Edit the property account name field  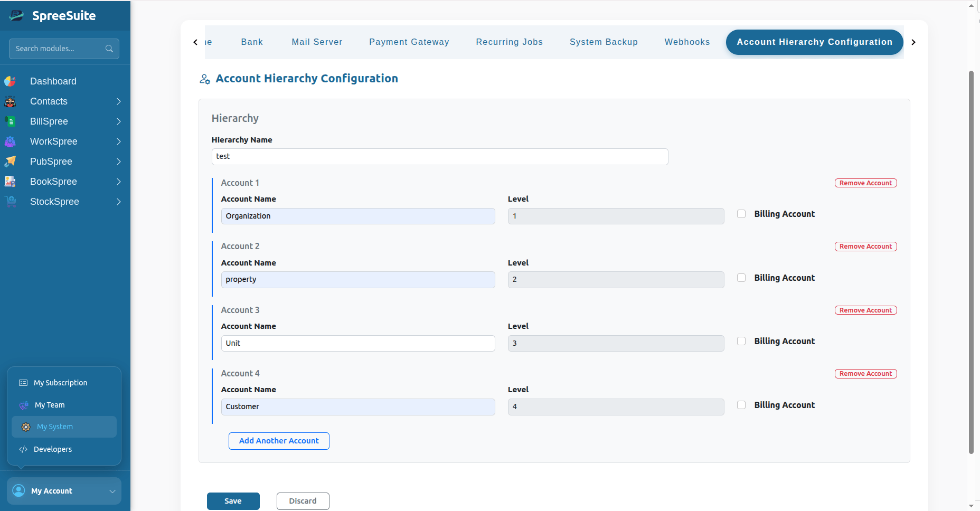pyautogui.click(x=358, y=280)
